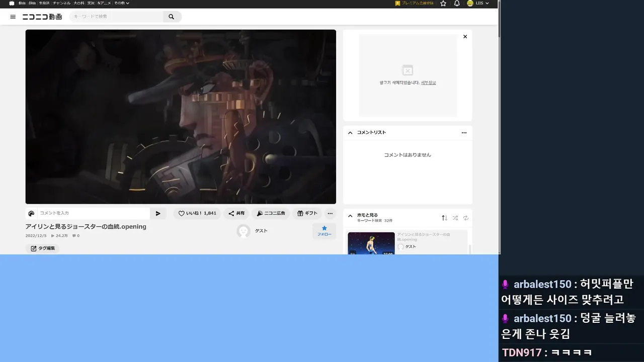This screenshot has width=644, height=362.
Task: Click the playlist item video title
Action: click(x=424, y=237)
